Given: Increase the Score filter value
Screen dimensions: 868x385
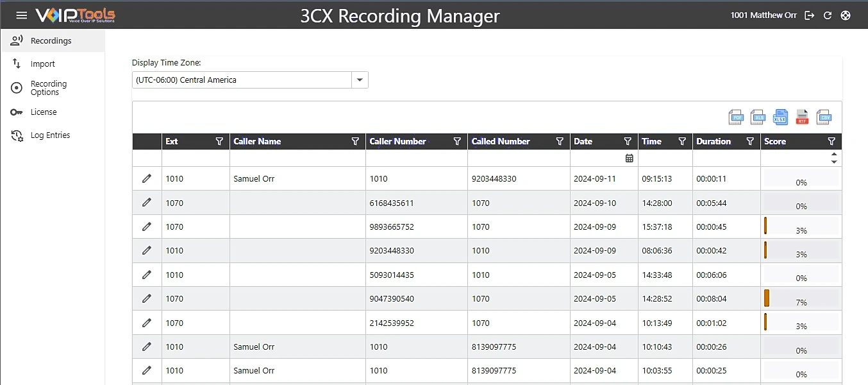Looking at the screenshot, I should point(834,155).
